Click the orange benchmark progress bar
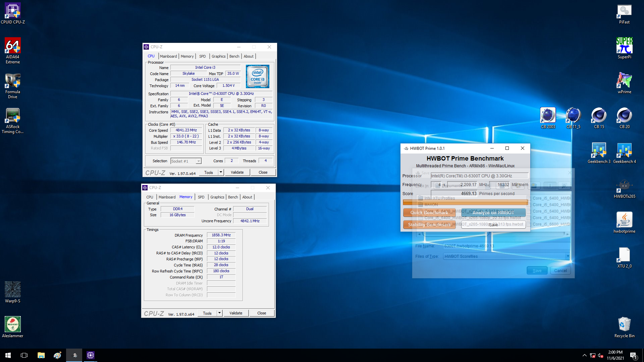This screenshot has width=644, height=362. (465, 202)
